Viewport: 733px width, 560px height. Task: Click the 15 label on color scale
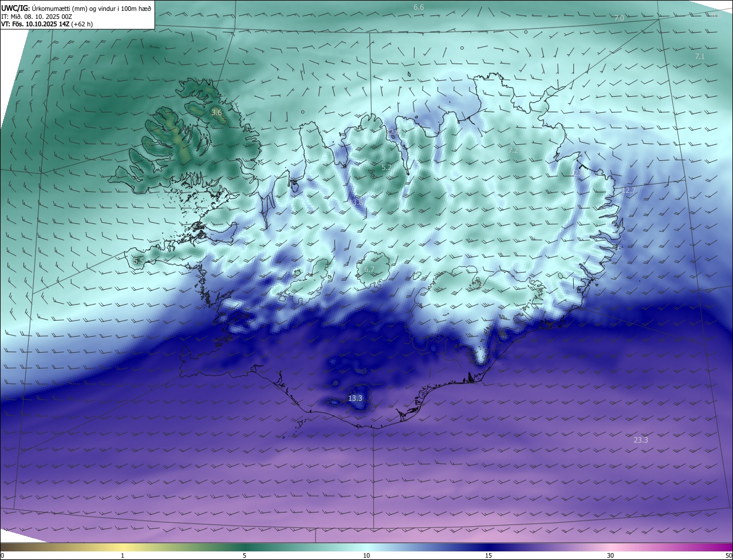488,555
